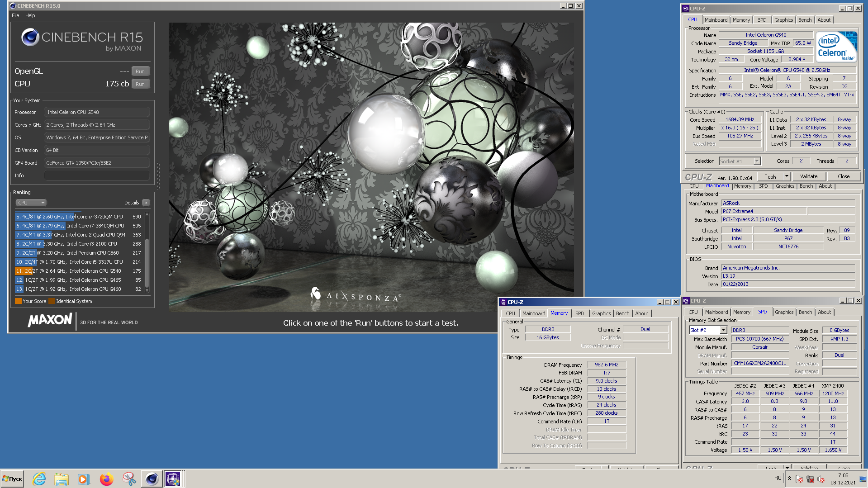Screen dimensions: 868x488
Task: Click the Intel Celeron inside logo in CPU-Z
Action: point(836,47)
